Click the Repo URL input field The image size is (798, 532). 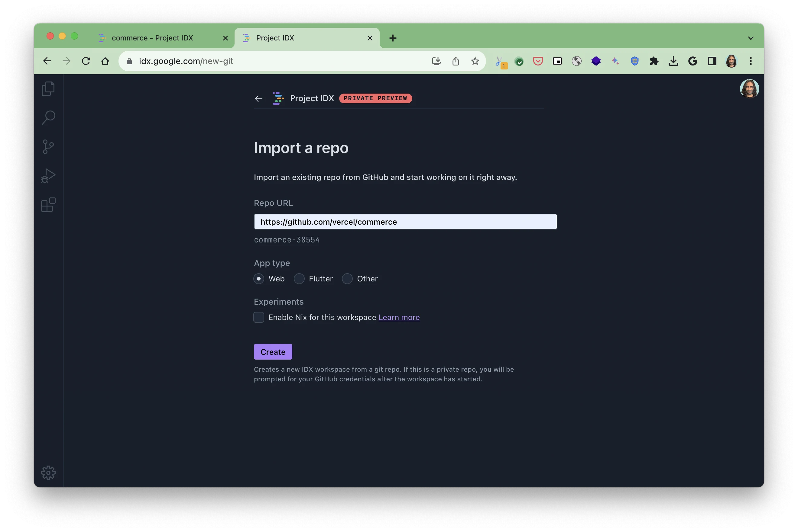point(405,222)
